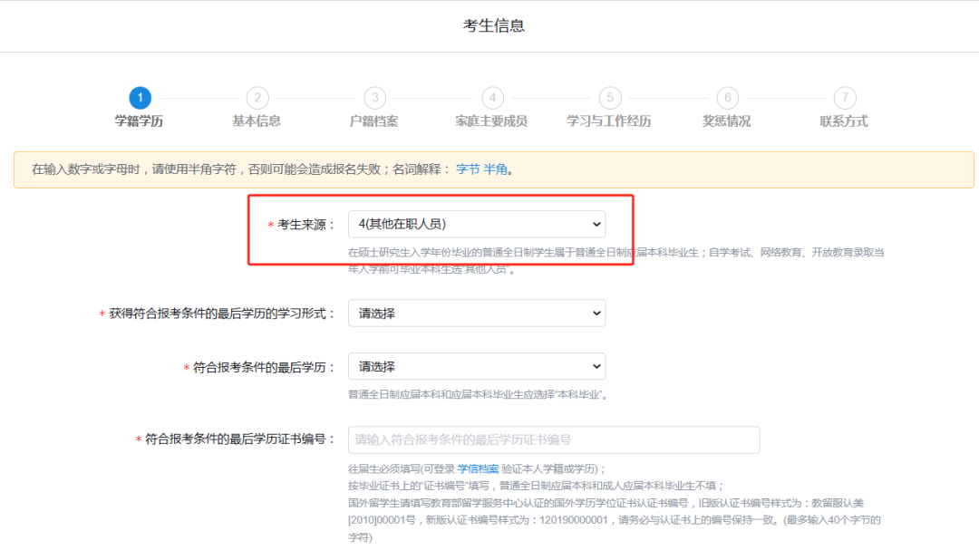Open the 半角 explanation link
This screenshot has height=560, width=979.
[x=495, y=169]
